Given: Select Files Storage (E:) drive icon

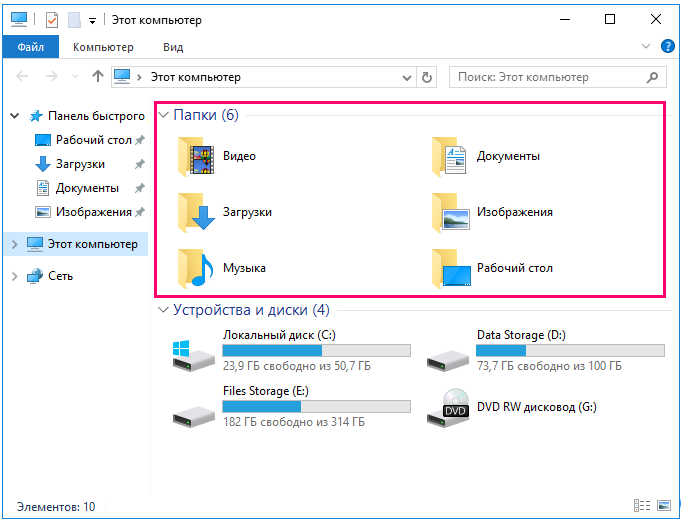Looking at the screenshot, I should (x=194, y=416).
